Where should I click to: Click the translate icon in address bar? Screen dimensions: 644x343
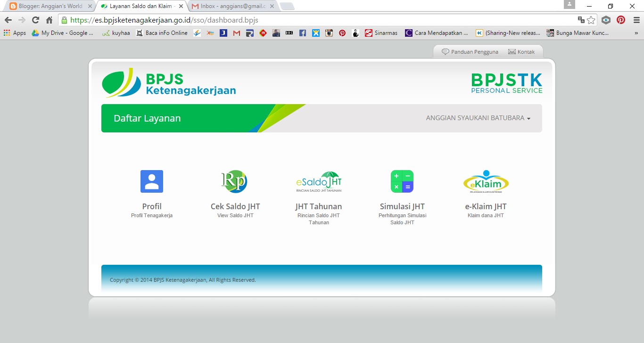pos(581,20)
